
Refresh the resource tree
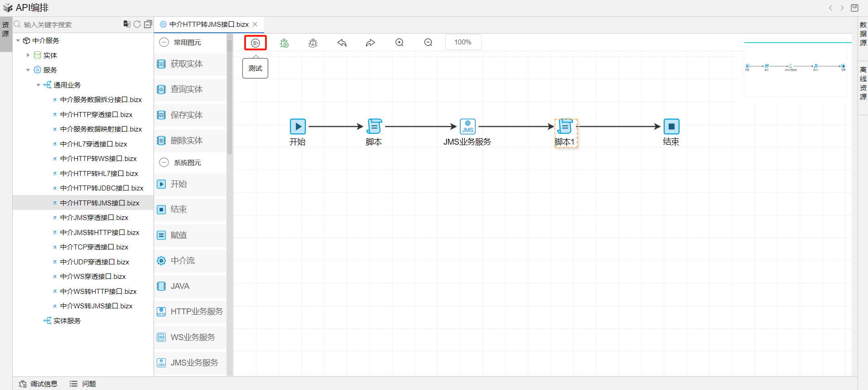[137, 24]
